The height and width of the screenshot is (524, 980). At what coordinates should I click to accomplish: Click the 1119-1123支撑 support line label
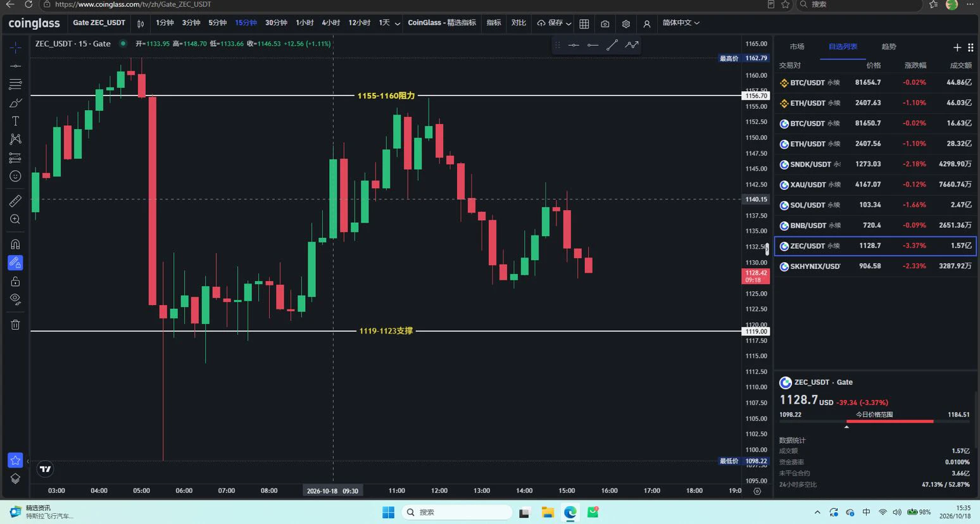tap(386, 331)
